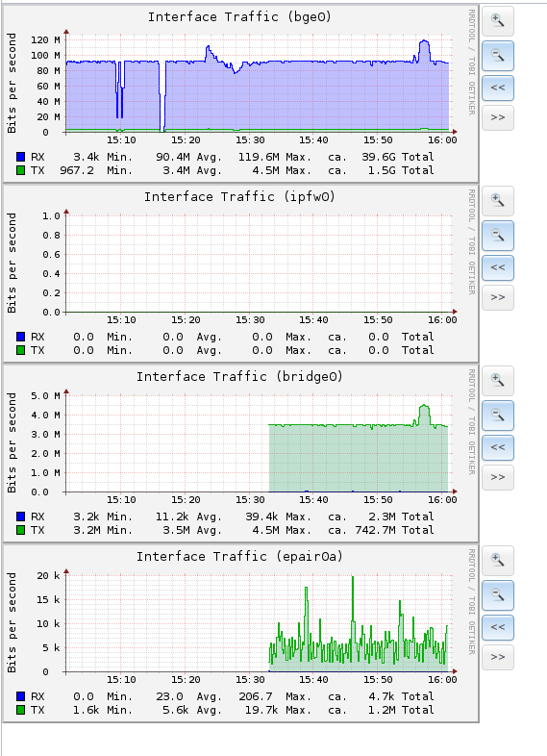
Task: Click the blue RX legend swatch for ipfw0
Action: pos(20,337)
